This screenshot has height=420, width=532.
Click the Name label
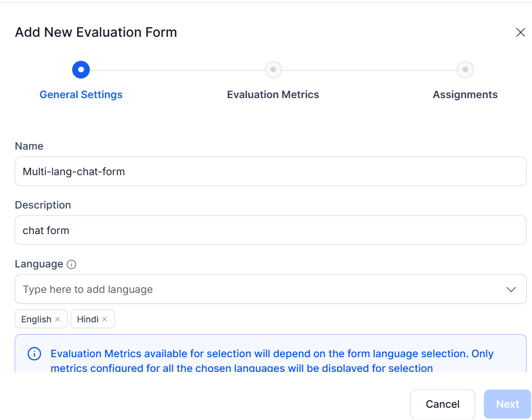[x=29, y=146]
